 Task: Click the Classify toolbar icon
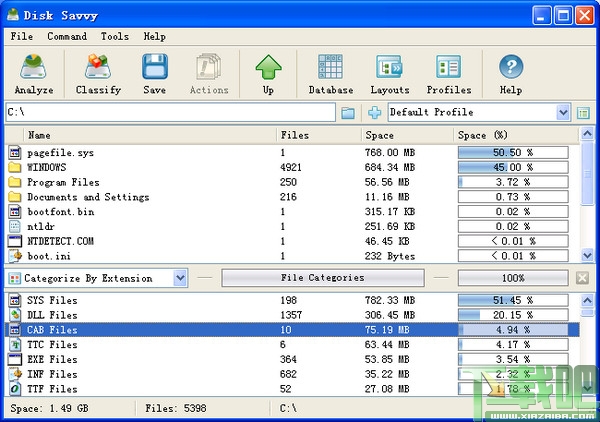[x=98, y=67]
